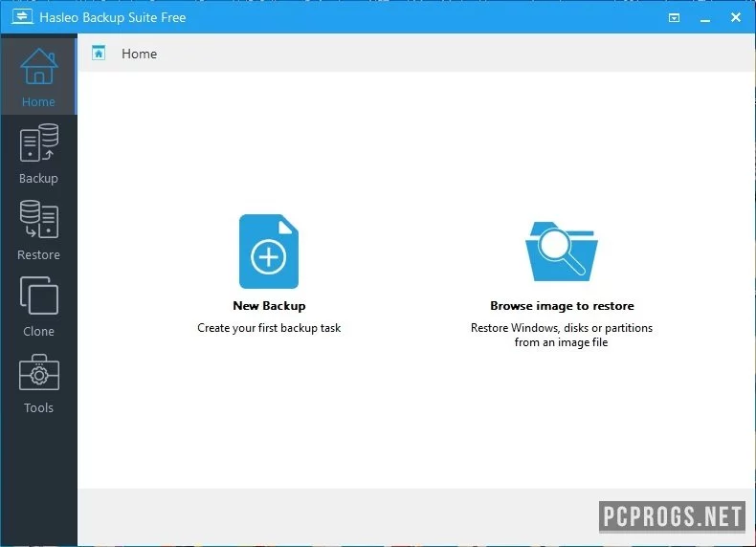Viewport: 756px width, 547px height.
Task: Open the Home section in sidebar
Action: [x=38, y=77]
